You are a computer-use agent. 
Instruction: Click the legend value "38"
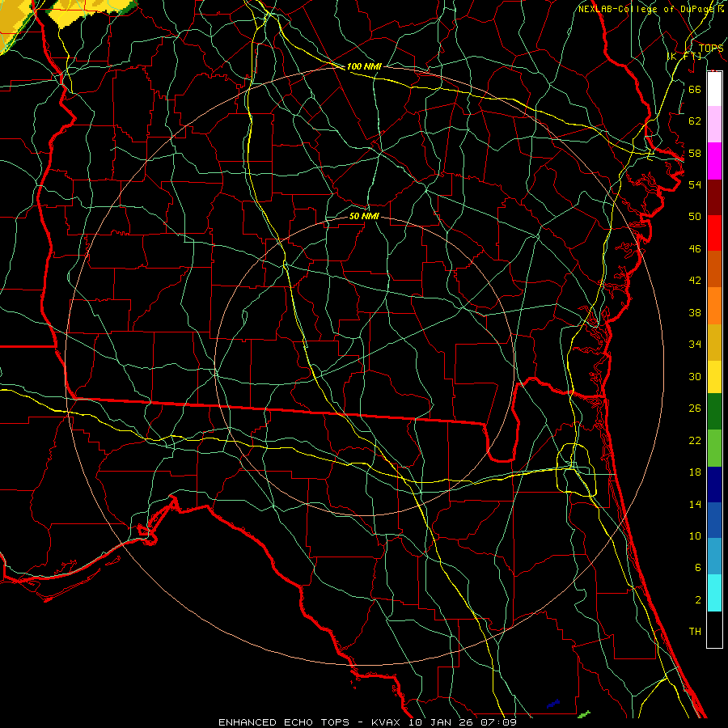pyautogui.click(x=695, y=312)
